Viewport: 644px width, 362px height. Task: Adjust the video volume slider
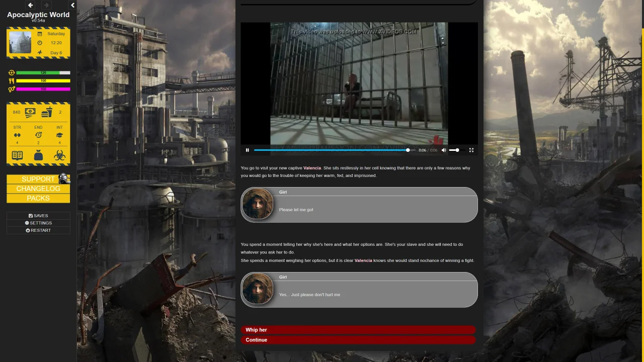(x=454, y=150)
